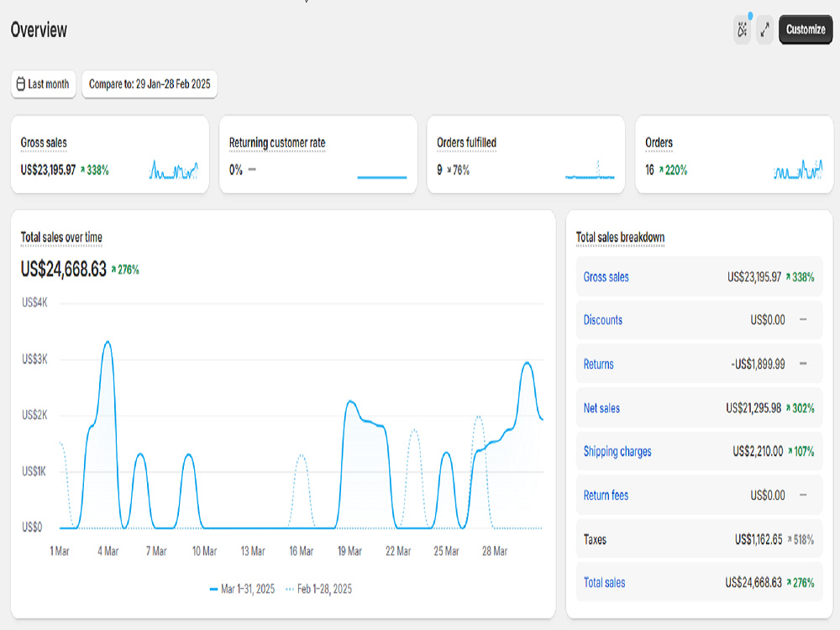The height and width of the screenshot is (630, 840).
Task: Click the Customize button
Action: click(806, 29)
